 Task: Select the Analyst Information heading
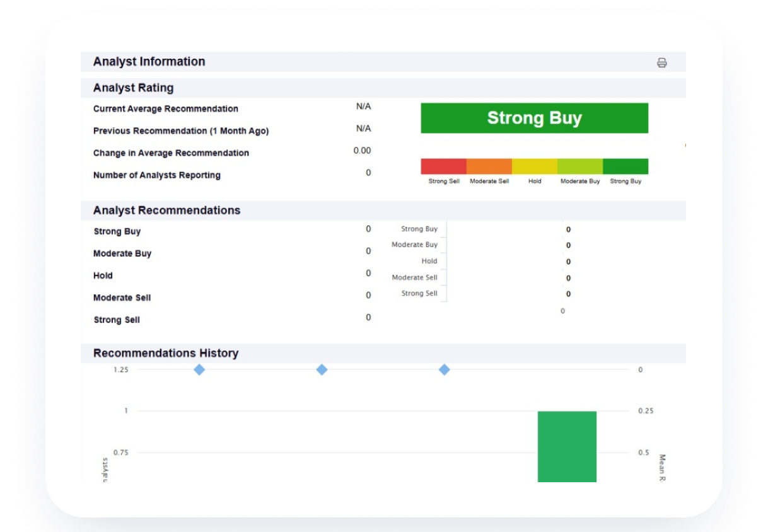(x=149, y=62)
